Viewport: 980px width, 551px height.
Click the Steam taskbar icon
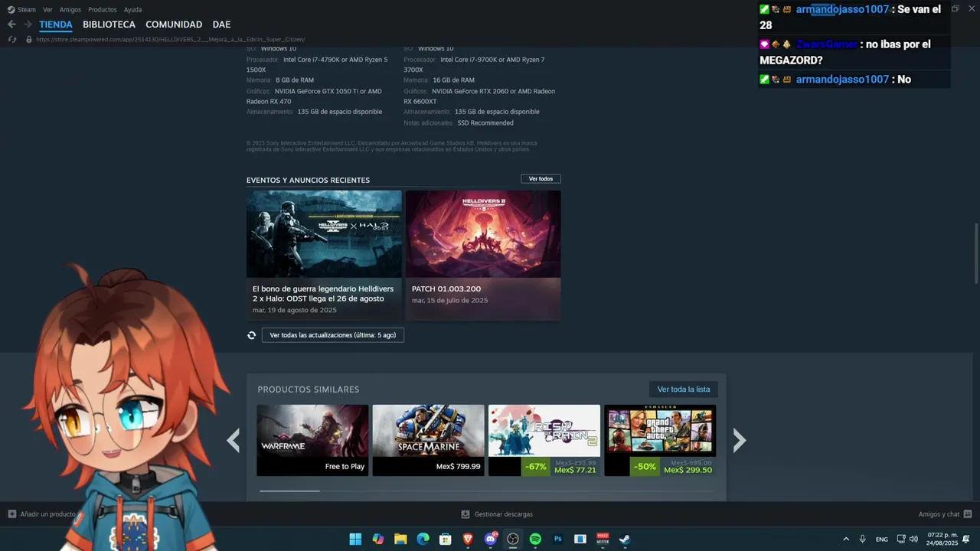pyautogui.click(x=625, y=539)
